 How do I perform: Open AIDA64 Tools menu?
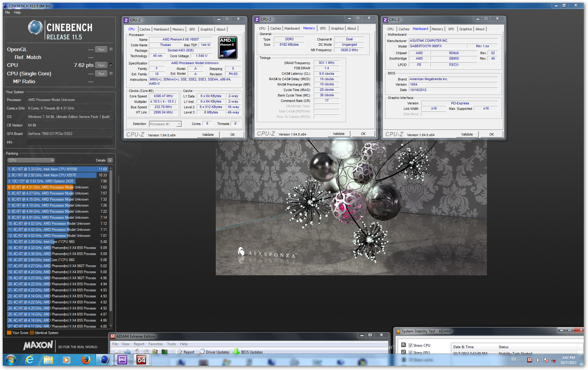pyautogui.click(x=171, y=344)
